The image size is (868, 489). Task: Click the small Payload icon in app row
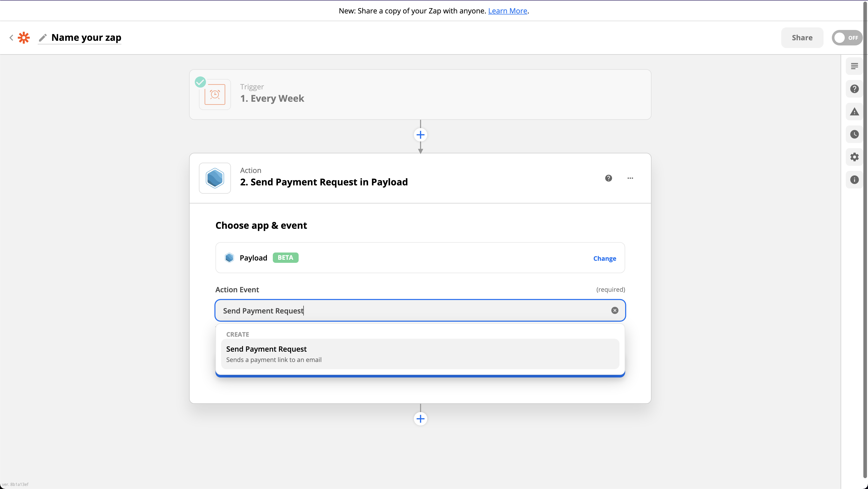[x=229, y=258]
